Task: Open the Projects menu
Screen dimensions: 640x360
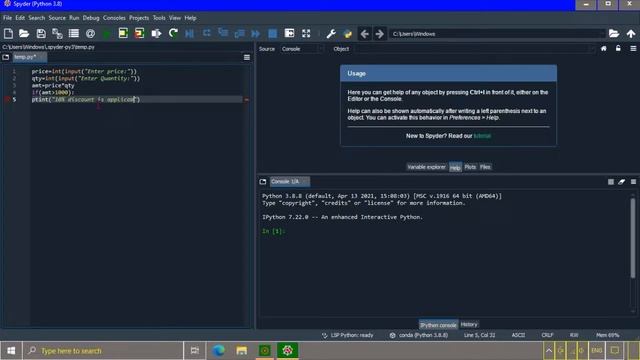Action: (139, 18)
